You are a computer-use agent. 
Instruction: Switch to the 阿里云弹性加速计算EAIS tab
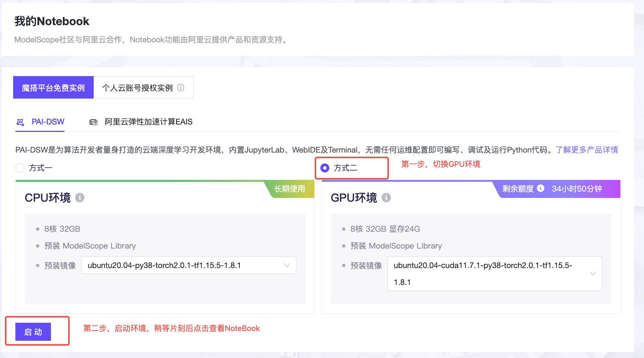coord(148,122)
